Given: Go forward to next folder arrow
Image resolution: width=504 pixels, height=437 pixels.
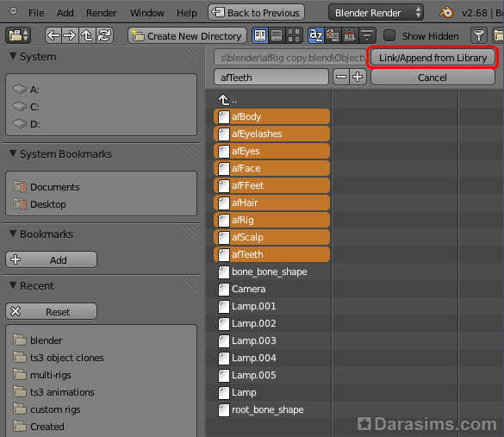Looking at the screenshot, I should click(x=70, y=35).
